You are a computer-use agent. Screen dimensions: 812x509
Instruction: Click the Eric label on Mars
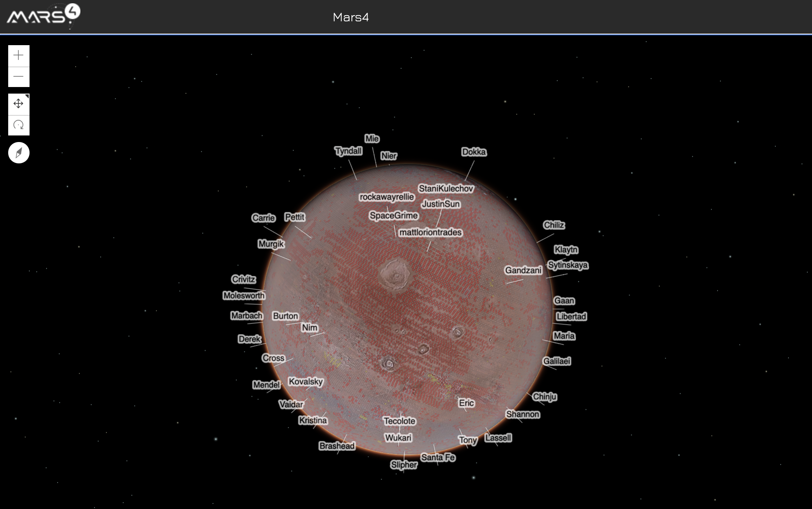pos(466,403)
